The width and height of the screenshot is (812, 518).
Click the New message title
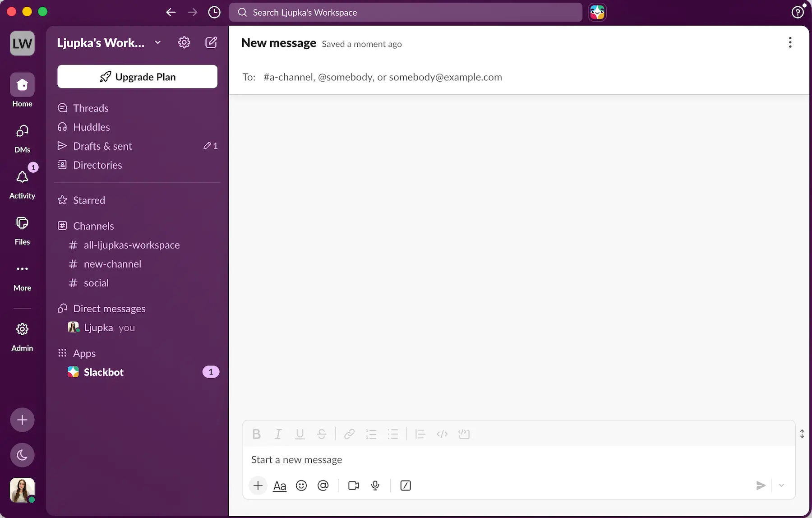279,43
